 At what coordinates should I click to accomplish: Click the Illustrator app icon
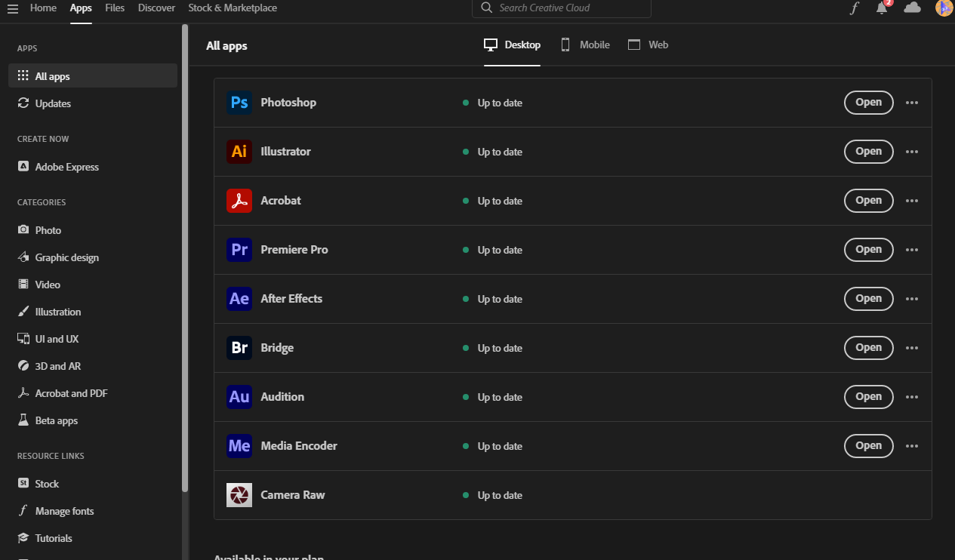click(239, 152)
